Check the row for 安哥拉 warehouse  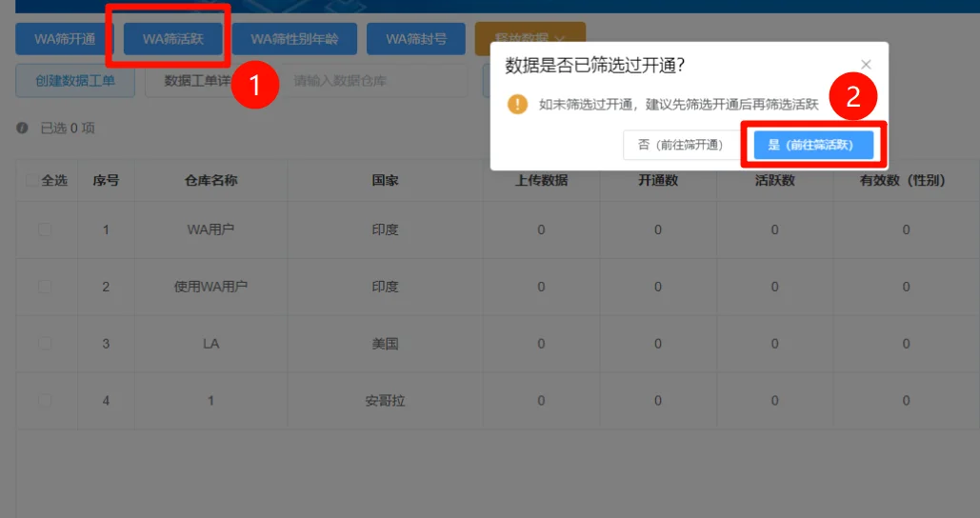coord(45,400)
